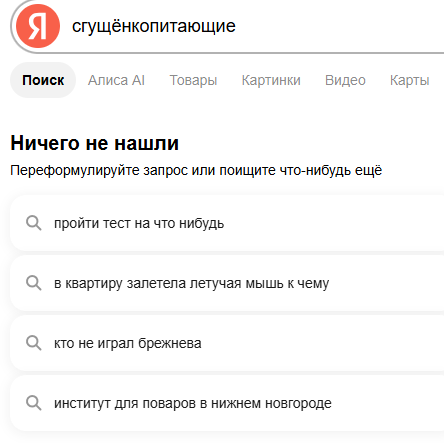Open институт для поваров в нижнем новгороде
This screenshot has height=443, width=444.
[193, 403]
